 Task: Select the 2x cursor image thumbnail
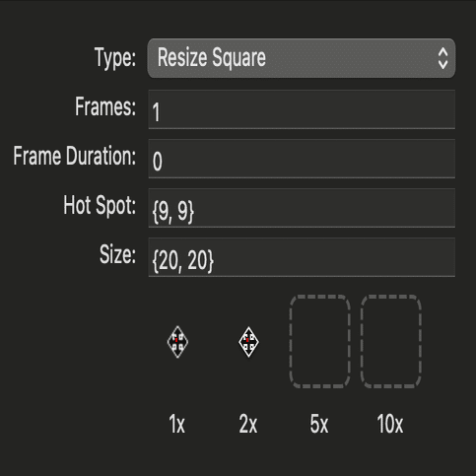tap(248, 342)
